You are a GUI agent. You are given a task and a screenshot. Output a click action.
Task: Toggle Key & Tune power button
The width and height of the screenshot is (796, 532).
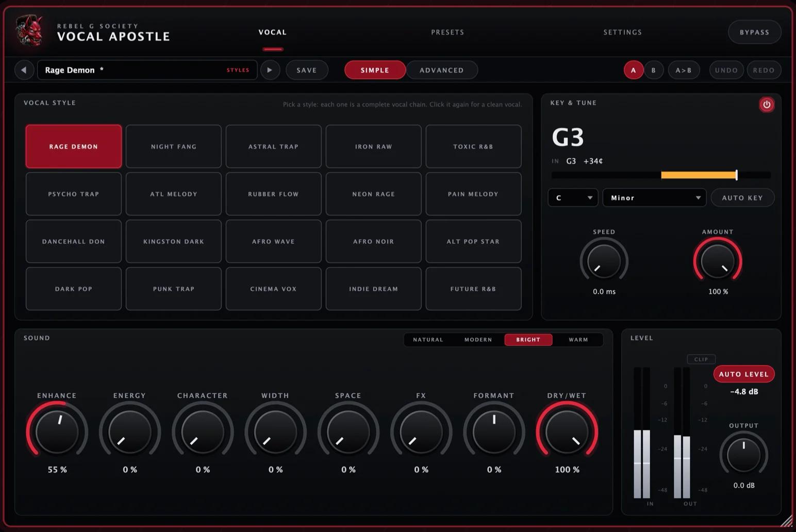point(767,105)
